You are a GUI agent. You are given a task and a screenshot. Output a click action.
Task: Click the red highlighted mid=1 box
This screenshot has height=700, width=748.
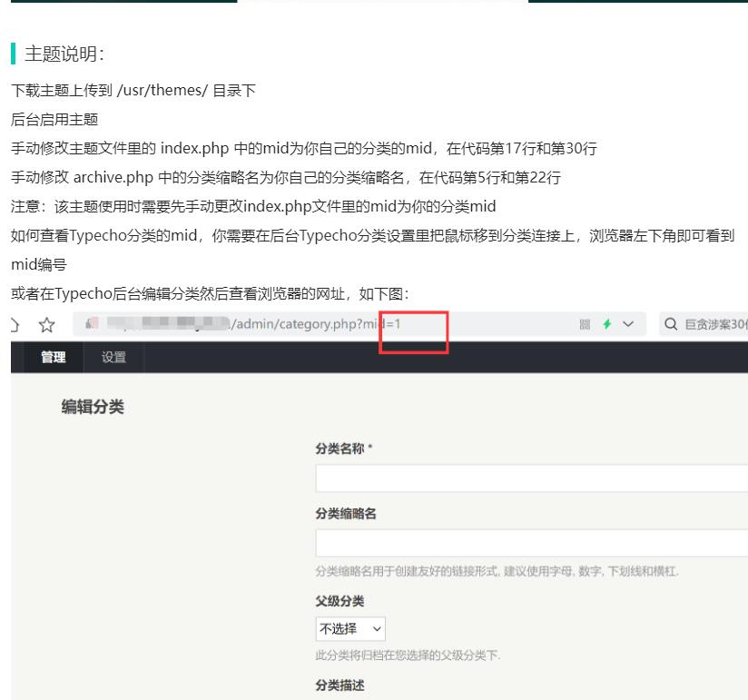pyautogui.click(x=414, y=331)
